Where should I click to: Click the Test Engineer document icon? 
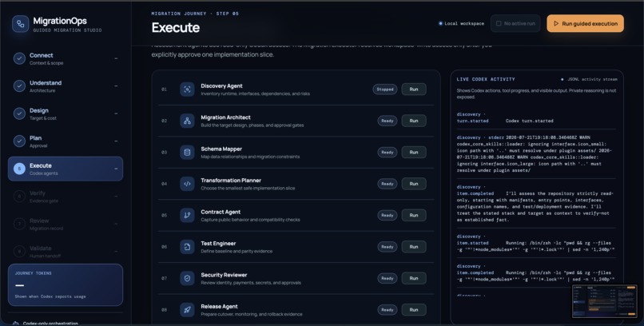click(x=187, y=247)
